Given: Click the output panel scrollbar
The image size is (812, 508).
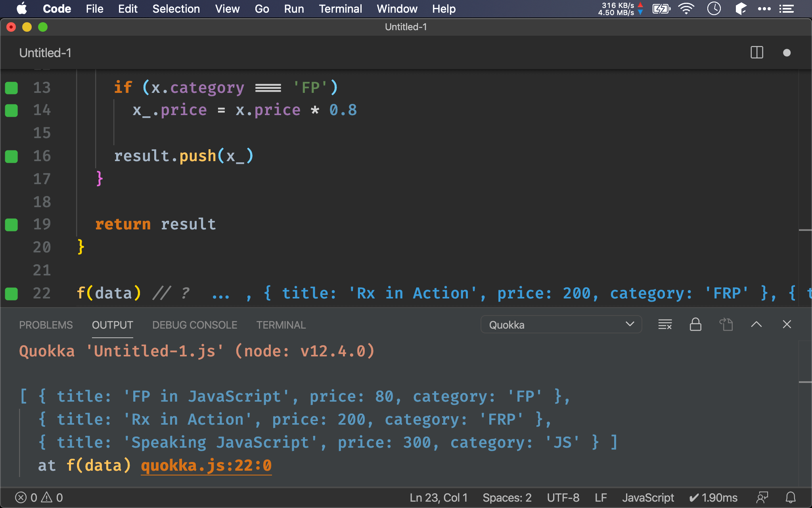Looking at the screenshot, I should (805, 413).
